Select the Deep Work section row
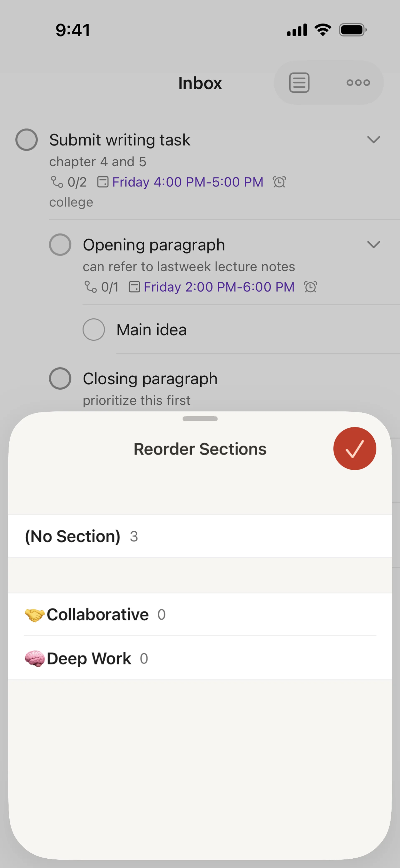 coord(200,658)
